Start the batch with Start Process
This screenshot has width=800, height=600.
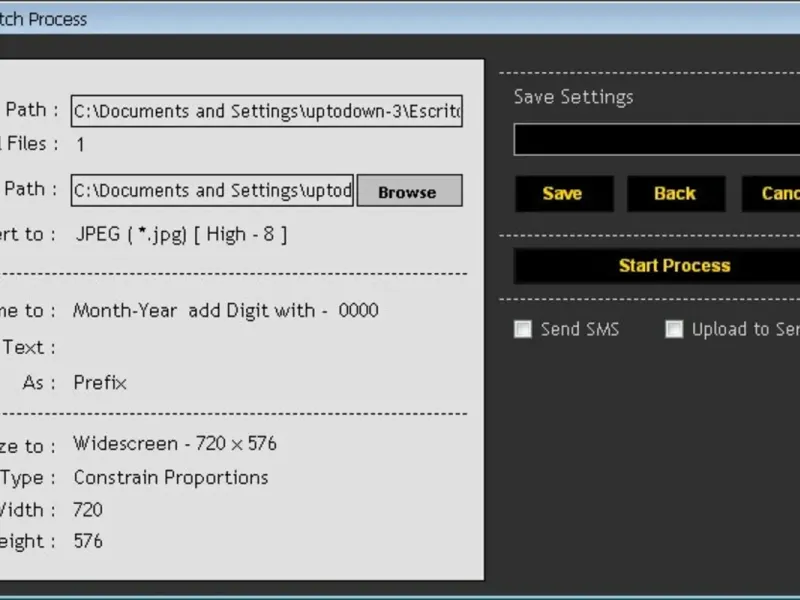[x=658, y=266]
